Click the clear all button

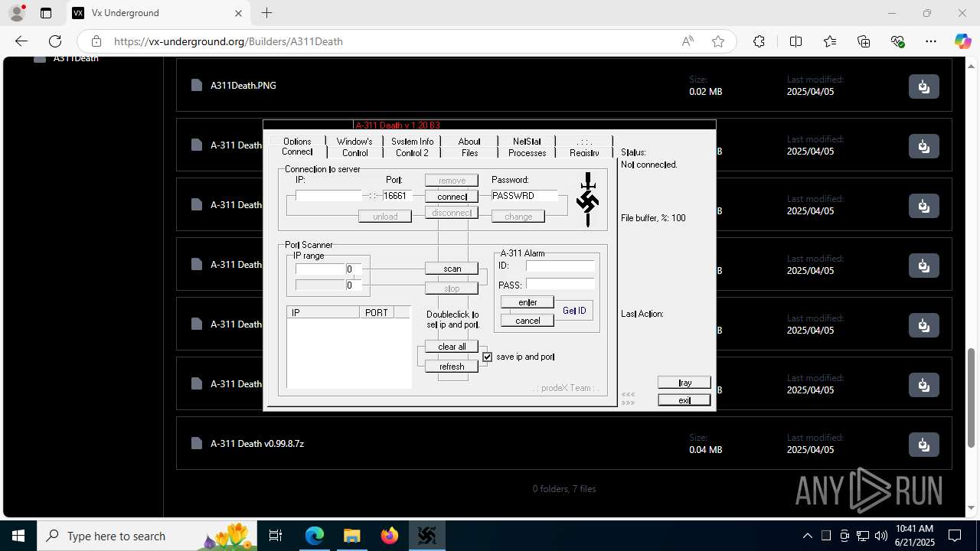point(452,347)
